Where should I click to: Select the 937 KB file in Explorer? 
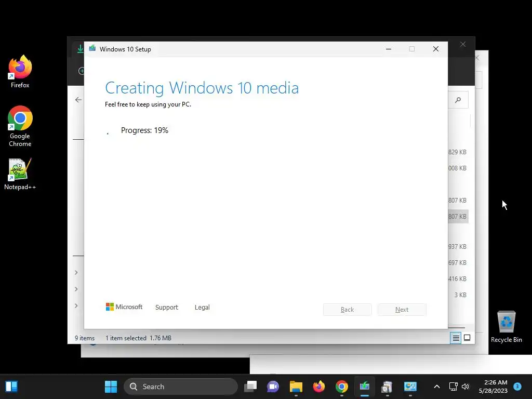pos(457,247)
